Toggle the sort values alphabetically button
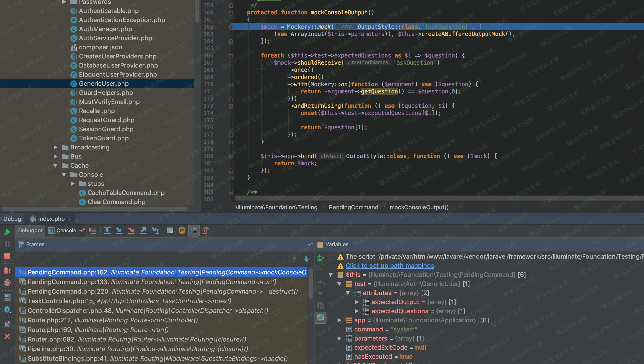The width and height of the screenshot is (644, 364). click(194, 231)
